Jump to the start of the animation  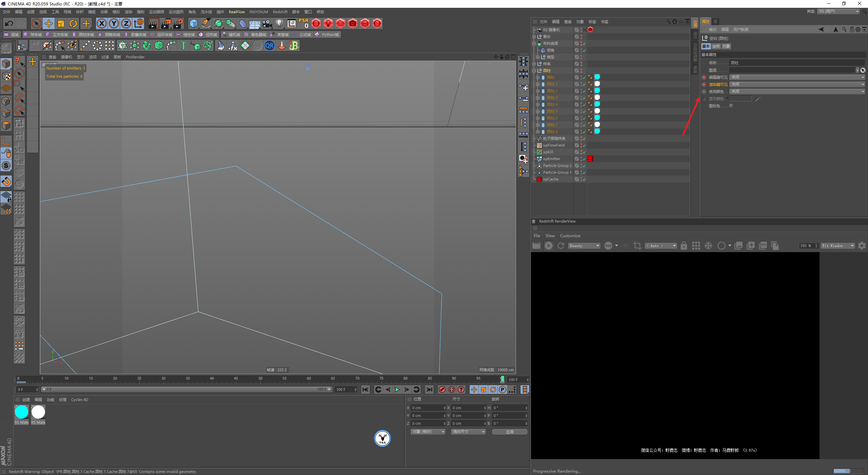pos(365,389)
